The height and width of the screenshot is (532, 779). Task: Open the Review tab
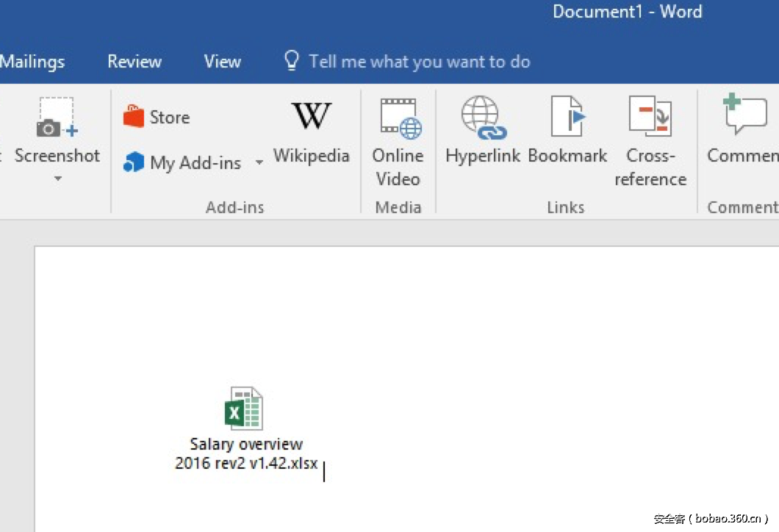coord(134,62)
